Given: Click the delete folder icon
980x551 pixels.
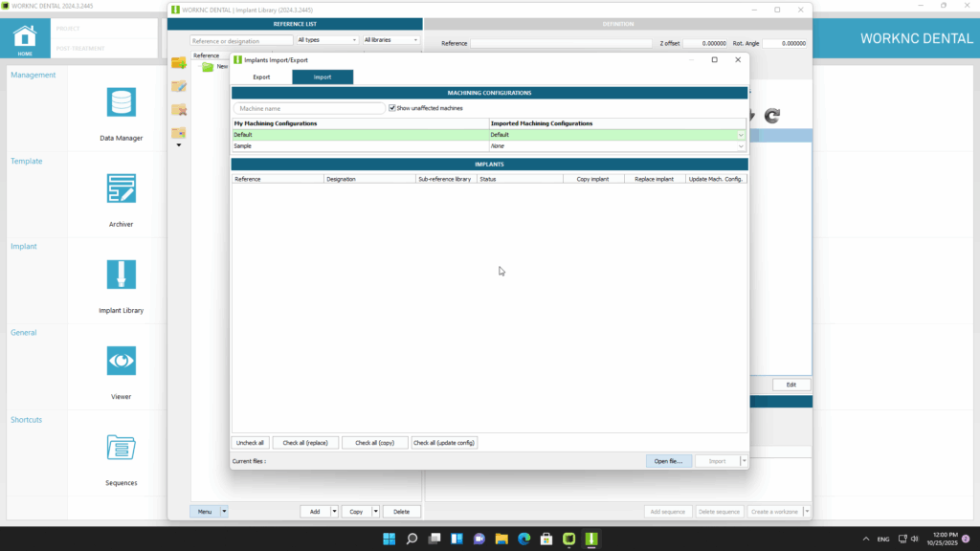Looking at the screenshot, I should (x=178, y=110).
